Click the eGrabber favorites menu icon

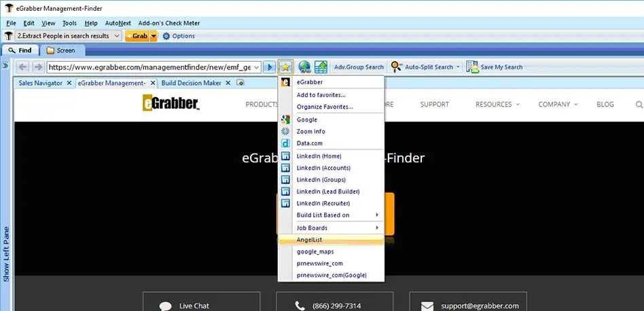pos(285,82)
